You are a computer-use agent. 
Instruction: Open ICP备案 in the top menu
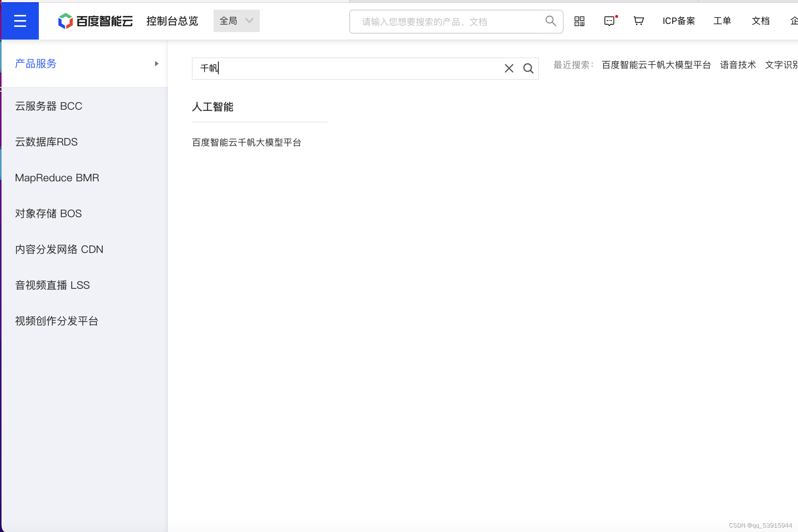[679, 21]
